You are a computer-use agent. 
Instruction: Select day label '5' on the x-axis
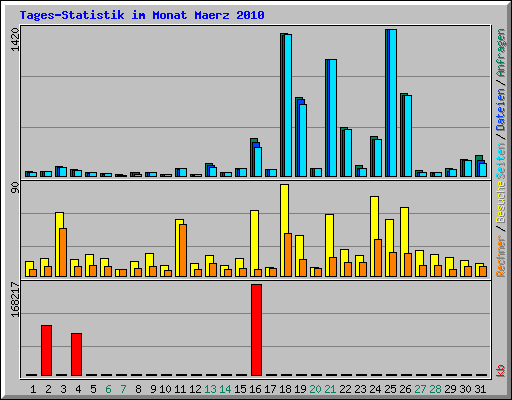point(93,389)
